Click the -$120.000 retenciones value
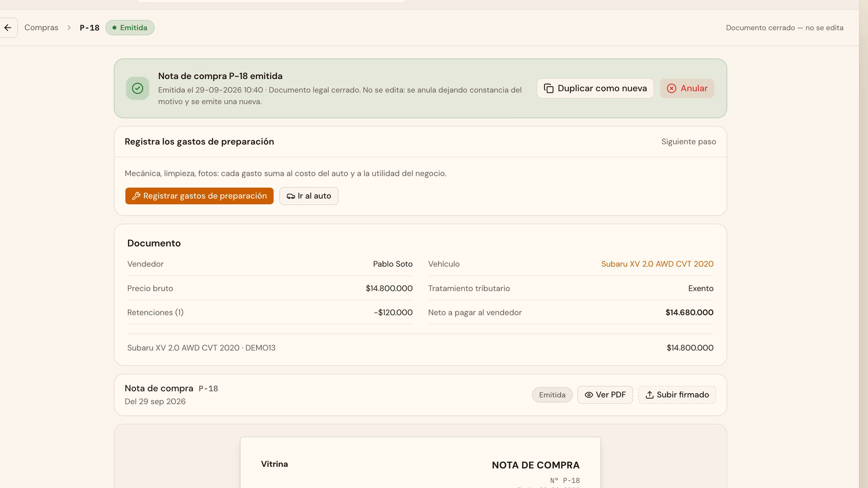The image size is (868, 488). pyautogui.click(x=393, y=313)
